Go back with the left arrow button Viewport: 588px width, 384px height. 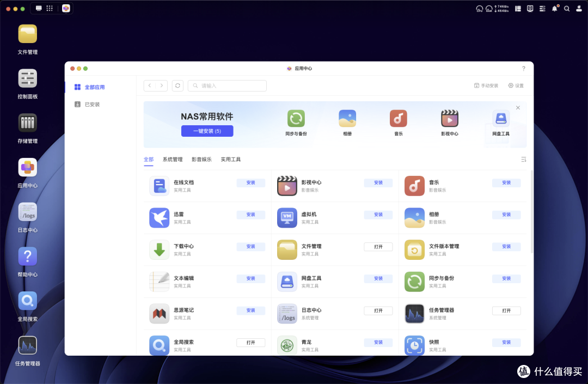coord(150,86)
